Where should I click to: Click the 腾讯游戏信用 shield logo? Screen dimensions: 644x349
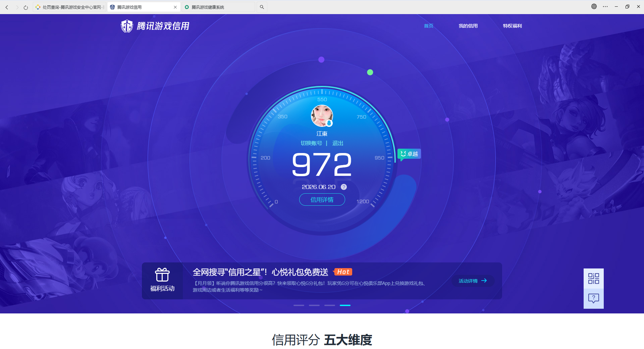click(x=155, y=26)
